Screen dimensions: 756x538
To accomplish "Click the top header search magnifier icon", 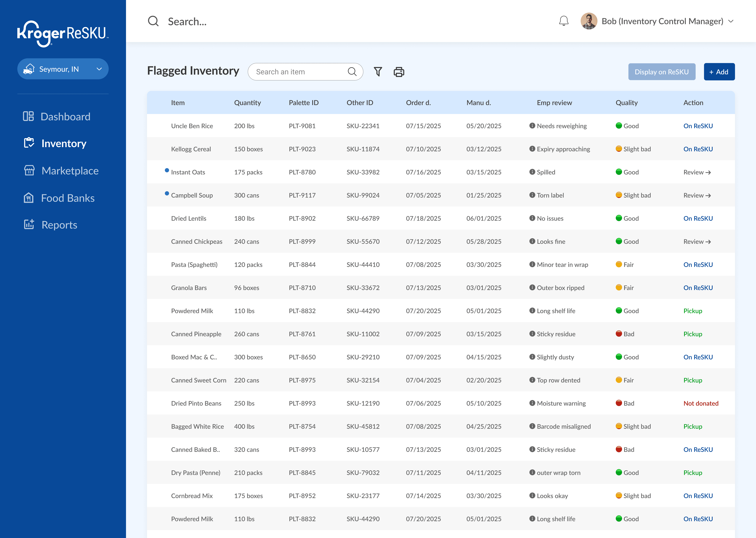I will [x=153, y=21].
